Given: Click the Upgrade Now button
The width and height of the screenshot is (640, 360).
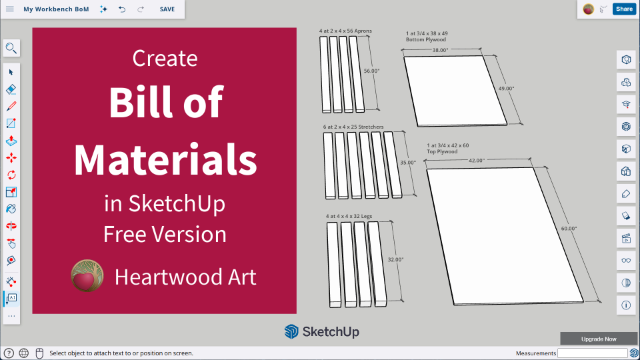Looking at the screenshot, I should pos(598,339).
